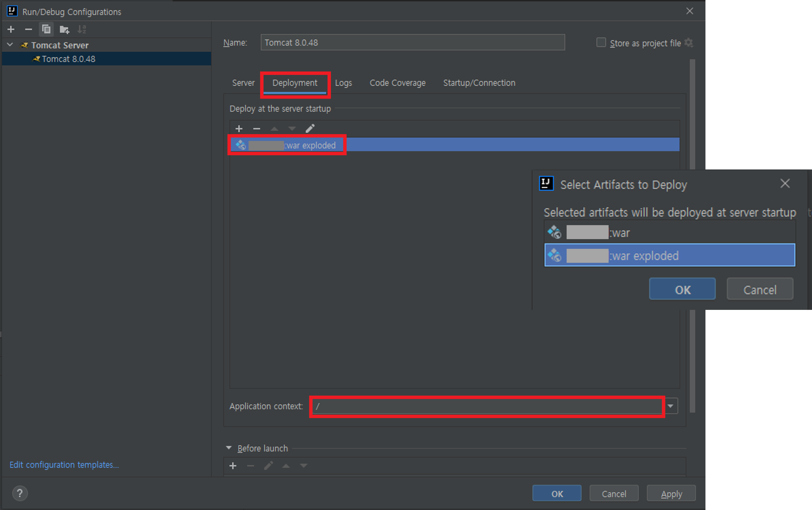Image resolution: width=812 pixels, height=510 pixels.
Task: Enable Store as project file checkbox
Action: point(601,42)
